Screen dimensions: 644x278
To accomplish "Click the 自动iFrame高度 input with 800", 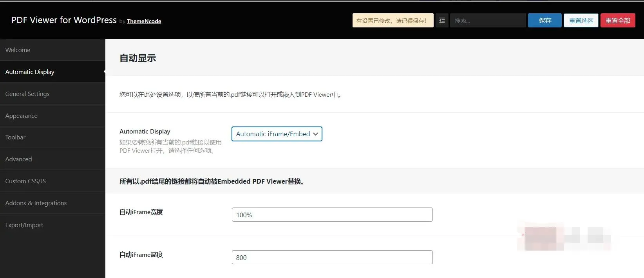I will [x=332, y=257].
